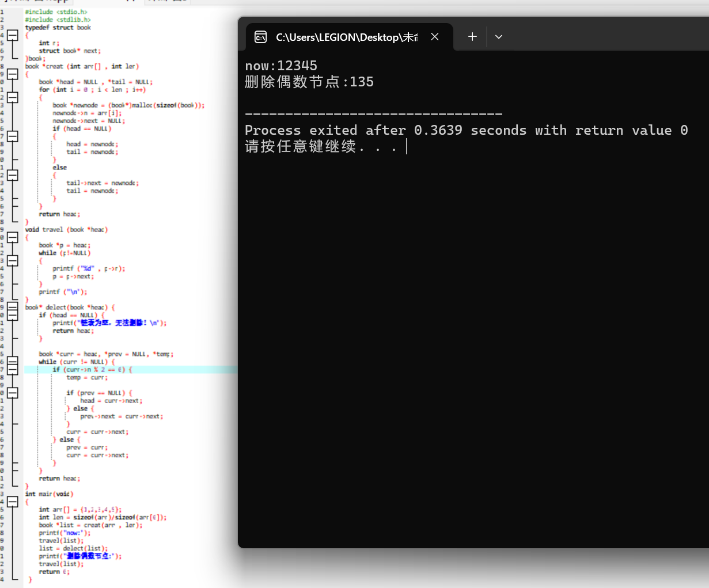
Task: Click the 'prev = curr;' line
Action: click(x=87, y=447)
